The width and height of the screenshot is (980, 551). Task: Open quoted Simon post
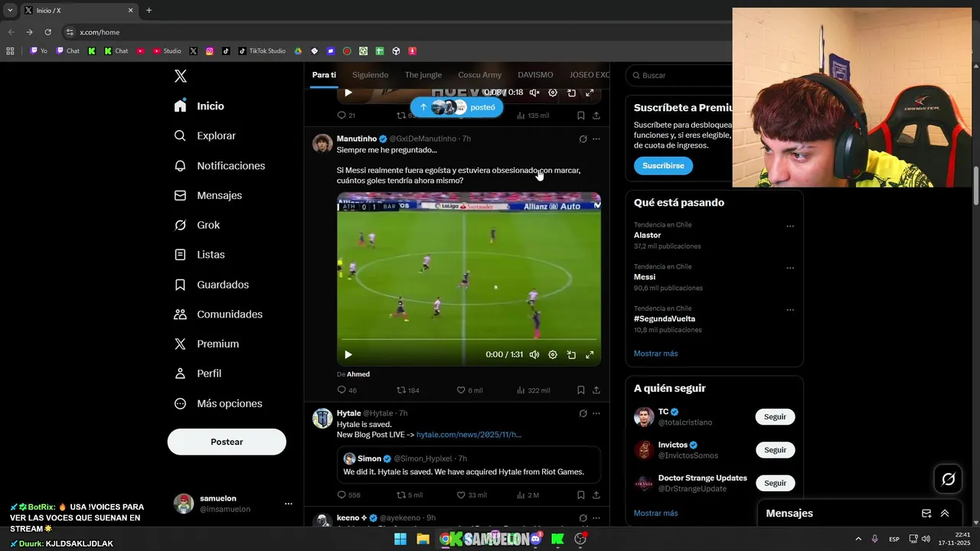pos(469,465)
